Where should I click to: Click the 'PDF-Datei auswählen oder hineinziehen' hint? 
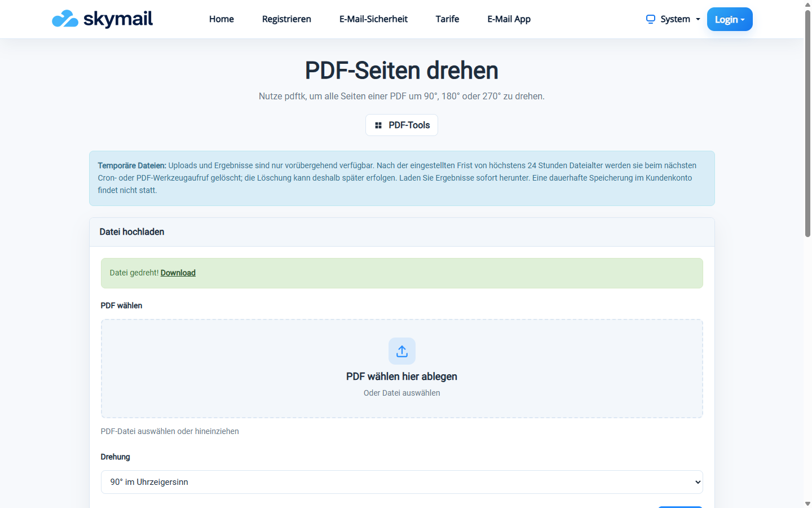point(170,431)
